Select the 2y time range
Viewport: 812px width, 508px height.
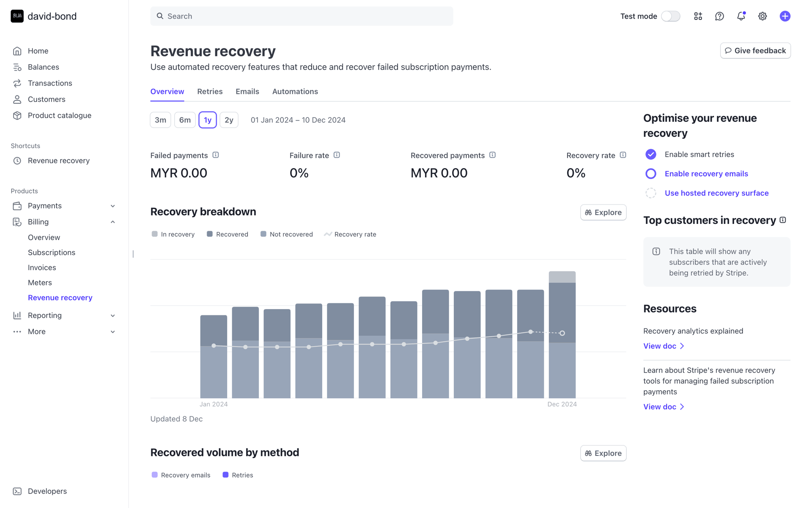pos(229,120)
